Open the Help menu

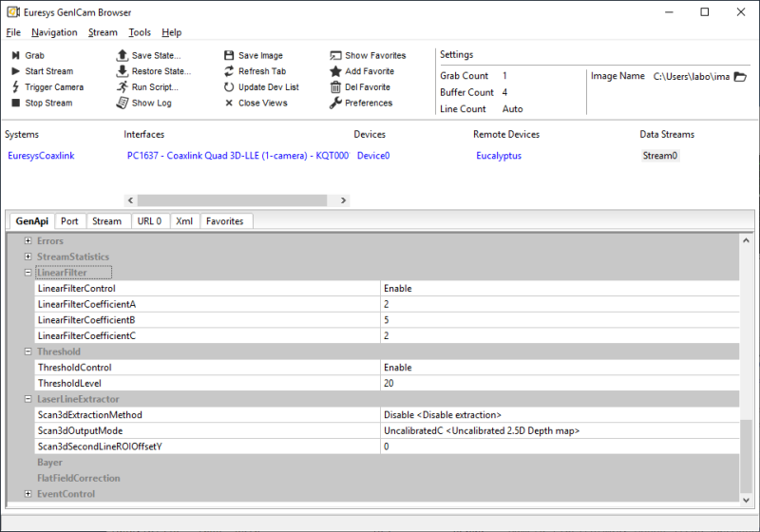(172, 32)
